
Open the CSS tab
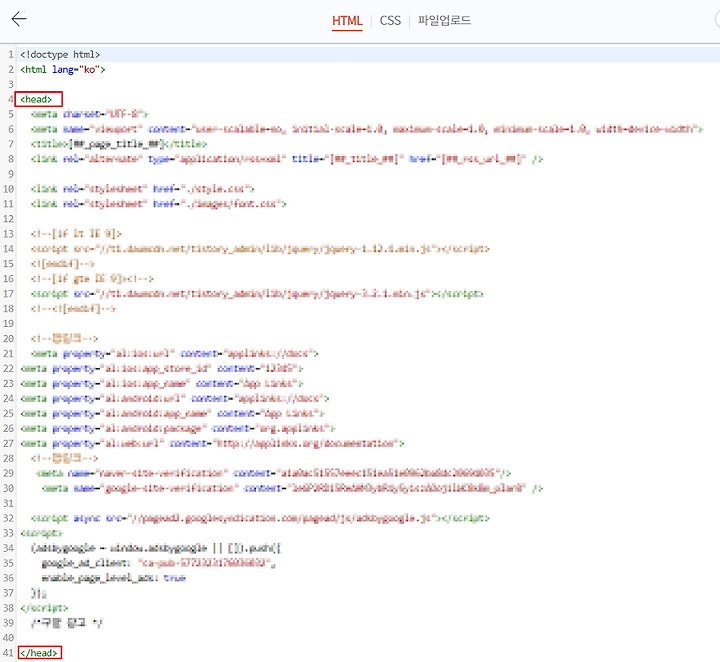(x=390, y=21)
